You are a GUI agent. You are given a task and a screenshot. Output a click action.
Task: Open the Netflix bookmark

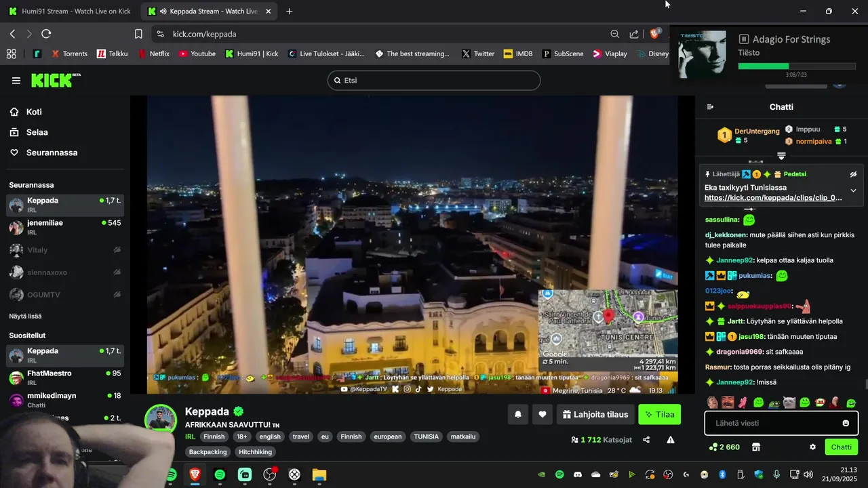click(153, 54)
